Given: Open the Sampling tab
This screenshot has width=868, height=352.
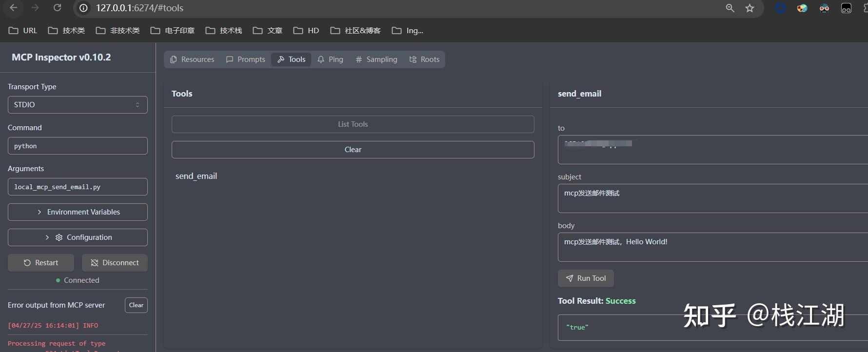Looking at the screenshot, I should (376, 59).
